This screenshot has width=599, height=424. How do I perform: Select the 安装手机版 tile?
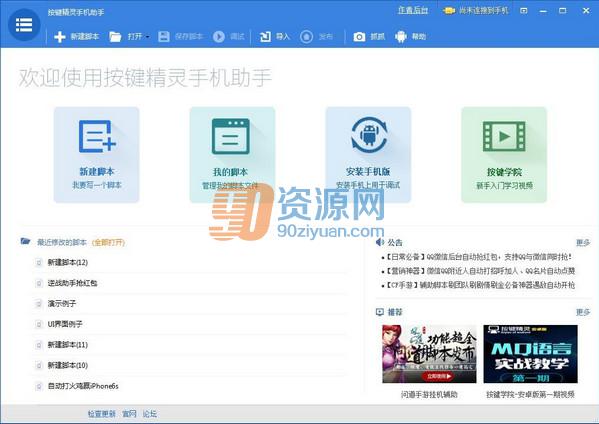click(x=368, y=155)
